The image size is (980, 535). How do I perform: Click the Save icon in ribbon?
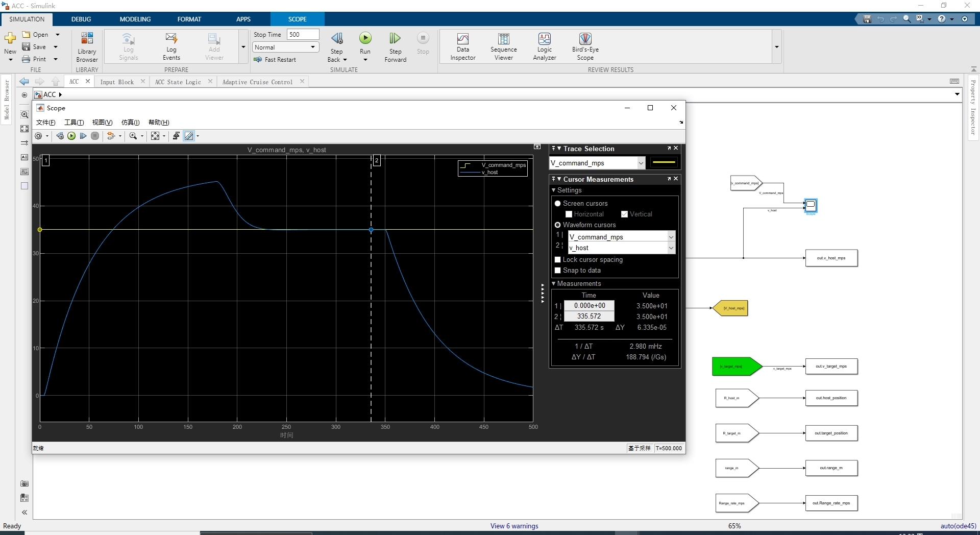(x=26, y=47)
